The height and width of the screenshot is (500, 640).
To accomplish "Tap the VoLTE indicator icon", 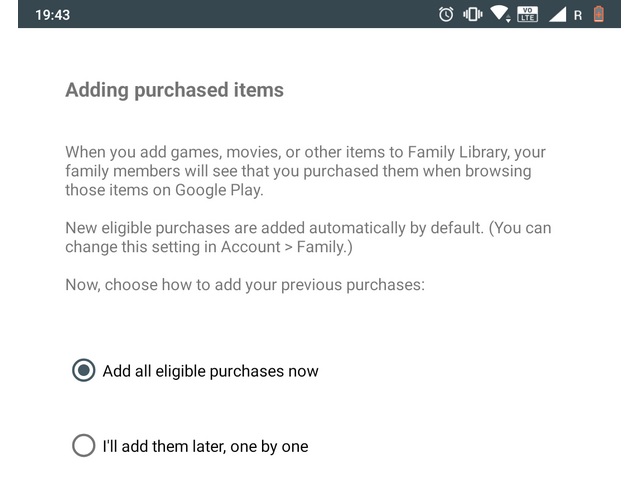I will pos(527,15).
